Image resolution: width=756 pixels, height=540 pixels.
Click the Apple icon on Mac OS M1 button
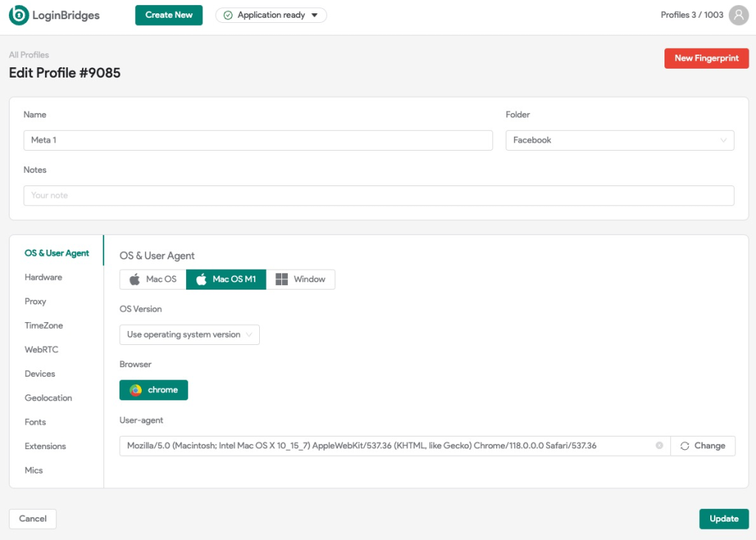tap(201, 279)
